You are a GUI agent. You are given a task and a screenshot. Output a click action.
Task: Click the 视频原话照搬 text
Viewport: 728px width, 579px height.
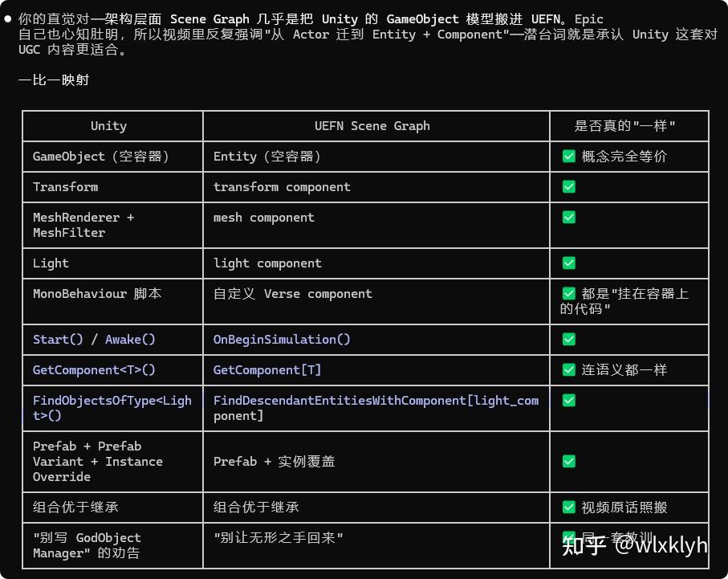pyautogui.click(x=624, y=507)
